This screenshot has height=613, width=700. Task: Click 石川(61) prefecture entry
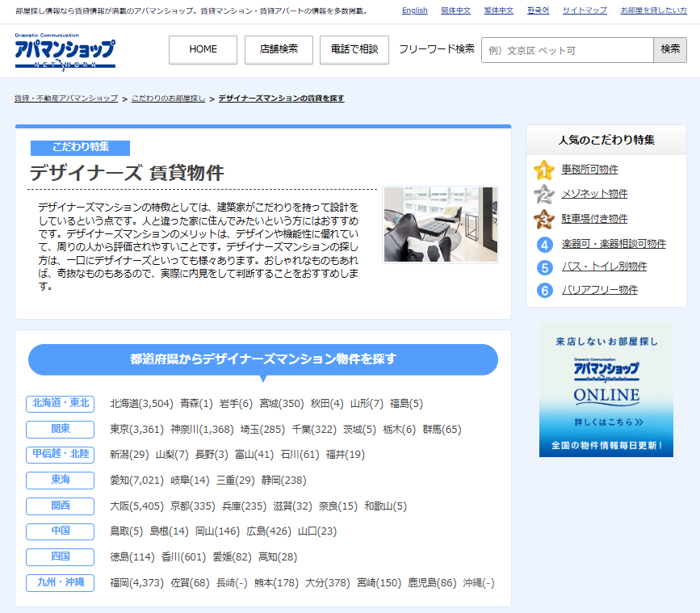pyautogui.click(x=300, y=455)
